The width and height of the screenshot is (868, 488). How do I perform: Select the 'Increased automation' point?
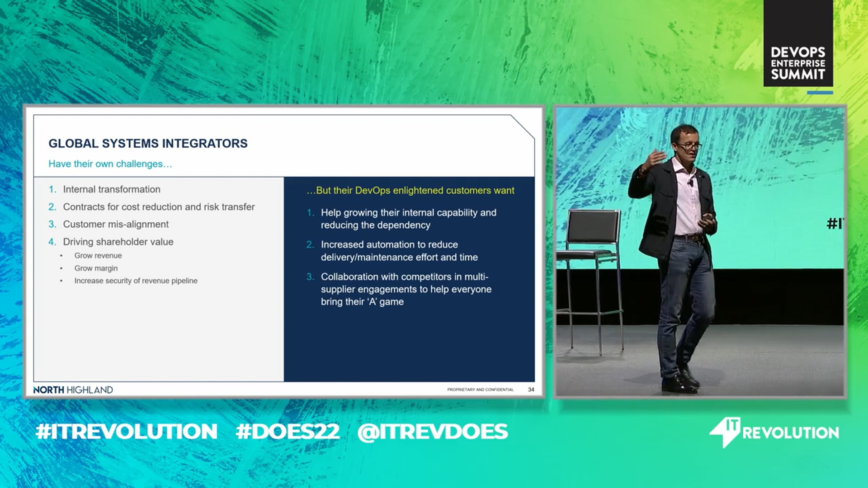(x=392, y=251)
